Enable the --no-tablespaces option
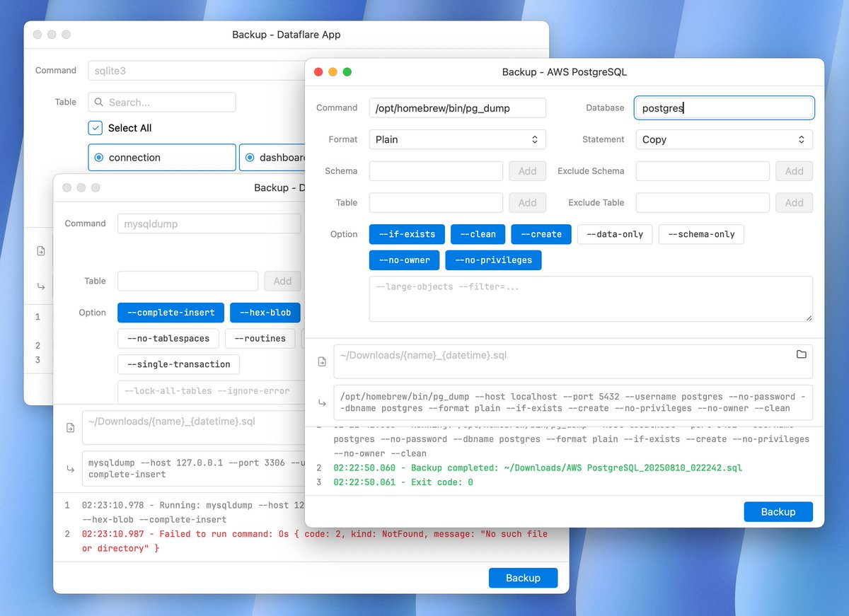The width and height of the screenshot is (849, 616). click(x=168, y=339)
